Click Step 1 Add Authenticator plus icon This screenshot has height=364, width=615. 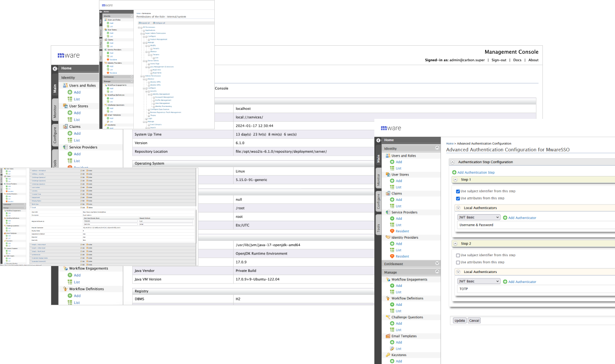pyautogui.click(x=505, y=218)
